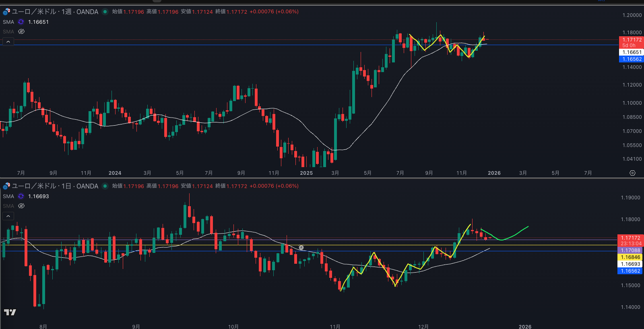Click the daily chart SMA refresh icon

(21, 197)
